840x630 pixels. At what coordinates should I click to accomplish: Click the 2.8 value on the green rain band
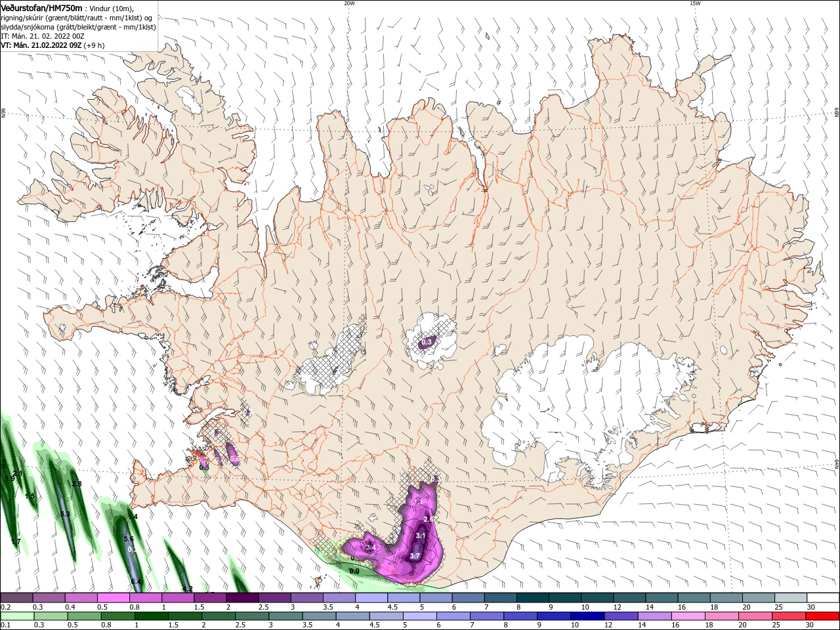coord(77,484)
